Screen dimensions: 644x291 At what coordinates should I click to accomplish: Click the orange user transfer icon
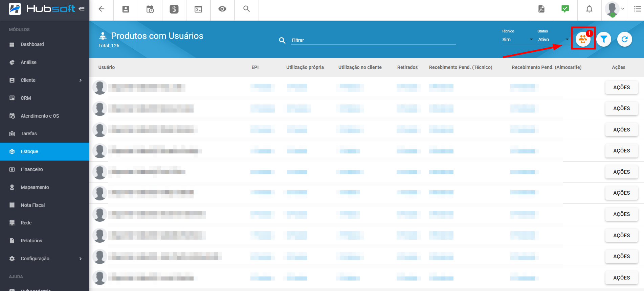(583, 39)
